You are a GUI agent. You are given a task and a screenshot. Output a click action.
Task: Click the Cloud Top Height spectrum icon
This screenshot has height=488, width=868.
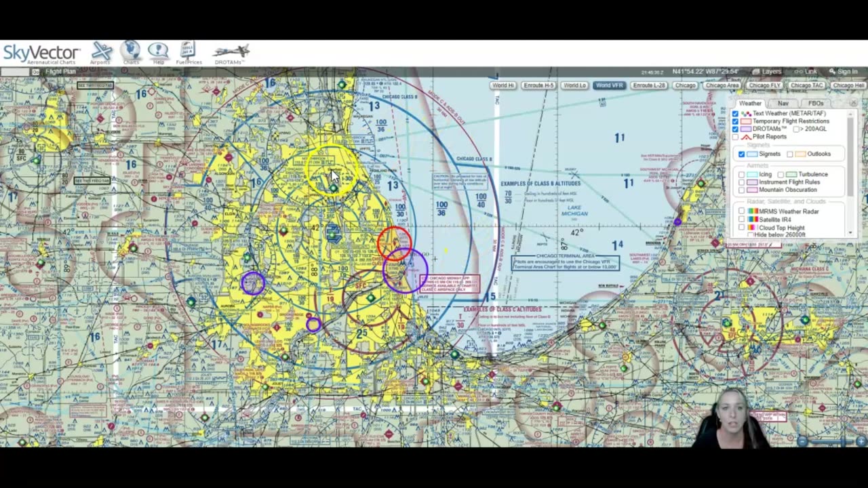tap(753, 228)
